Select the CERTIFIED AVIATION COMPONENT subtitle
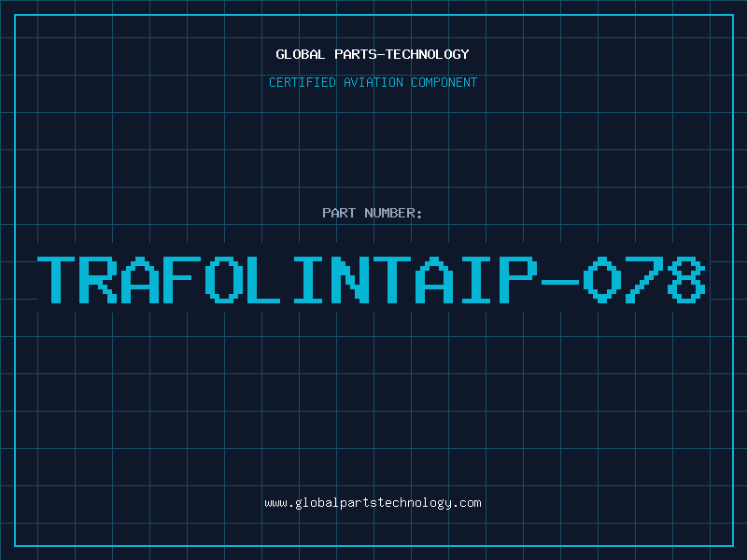747x560 pixels. [373, 82]
